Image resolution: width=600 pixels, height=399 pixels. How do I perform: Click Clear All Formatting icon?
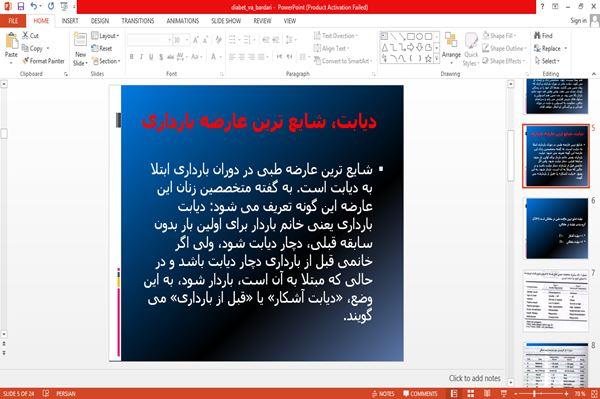(218, 40)
